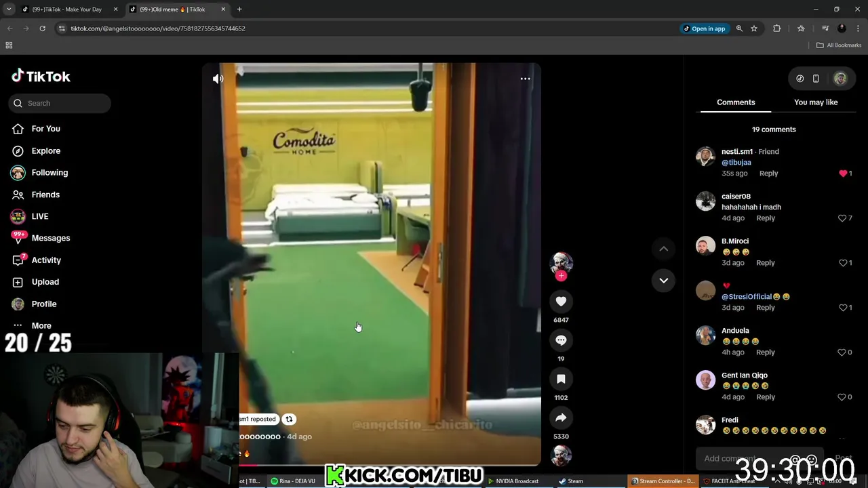Like caiser08's comment
The height and width of the screenshot is (488, 868).
842,218
